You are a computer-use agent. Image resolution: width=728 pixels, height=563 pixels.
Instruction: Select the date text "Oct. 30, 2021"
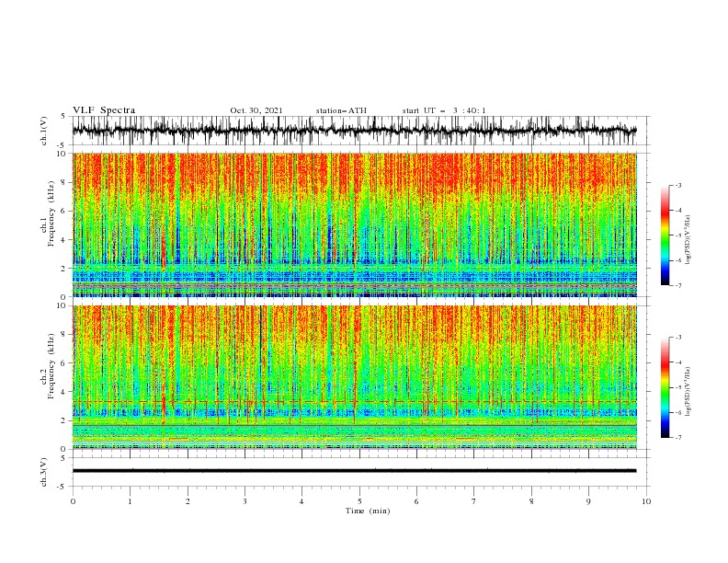(x=256, y=110)
